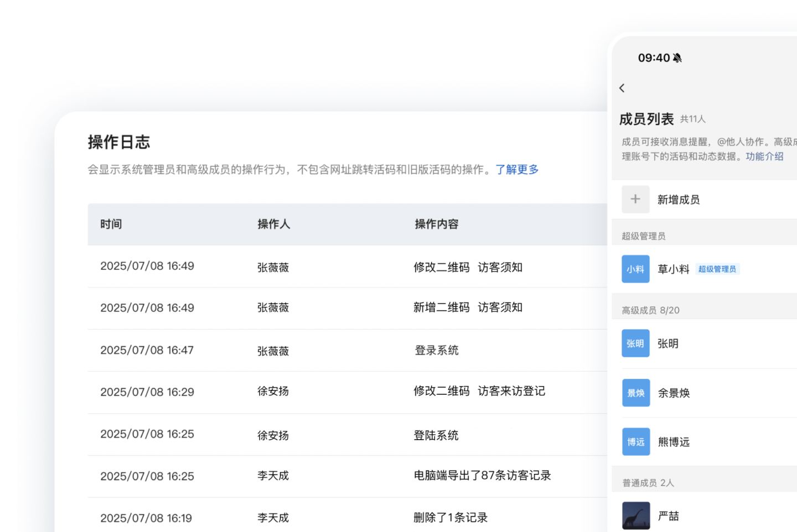Select the 电脑端导出了87条访客记录 log entry
The image size is (797, 532).
[482, 476]
